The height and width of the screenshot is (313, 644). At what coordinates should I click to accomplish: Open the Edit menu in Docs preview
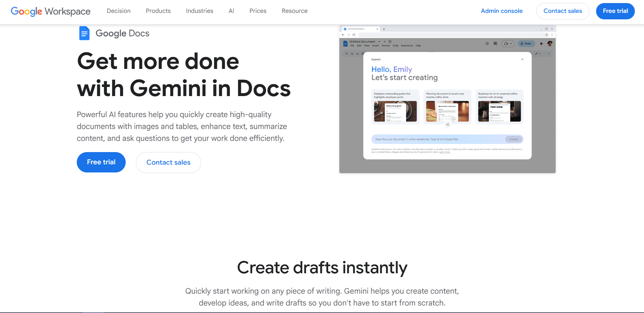coord(359,45)
